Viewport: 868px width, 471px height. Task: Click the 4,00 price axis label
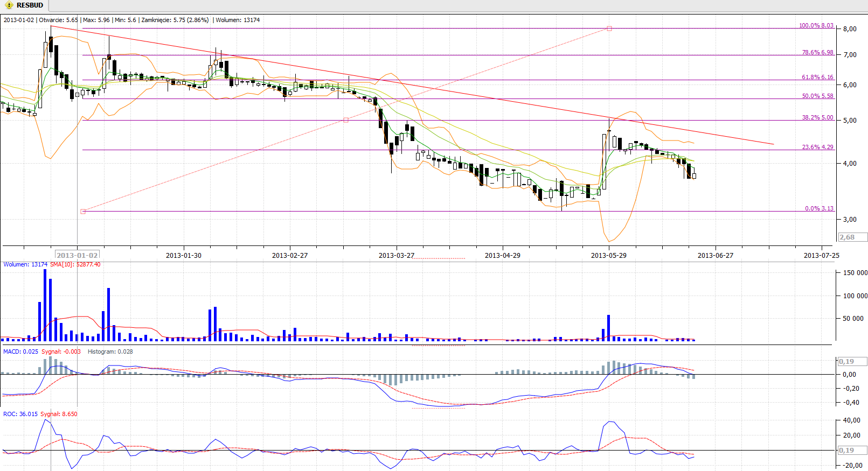coord(850,164)
